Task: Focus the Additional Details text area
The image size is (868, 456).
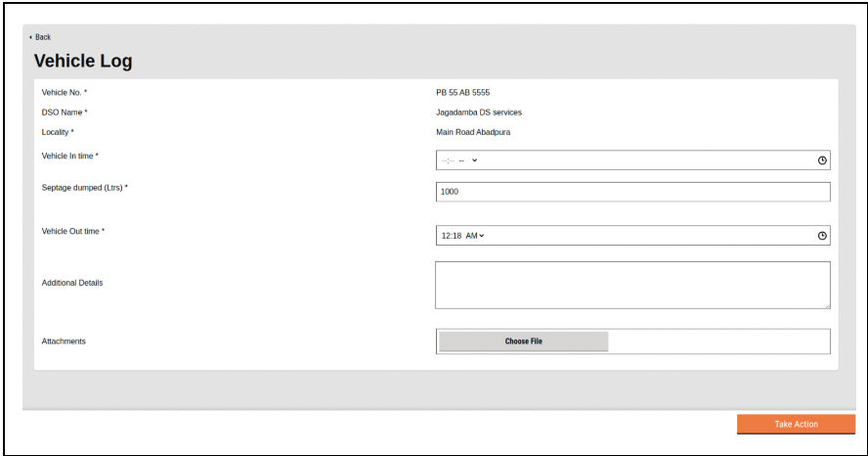Action: coord(632,285)
